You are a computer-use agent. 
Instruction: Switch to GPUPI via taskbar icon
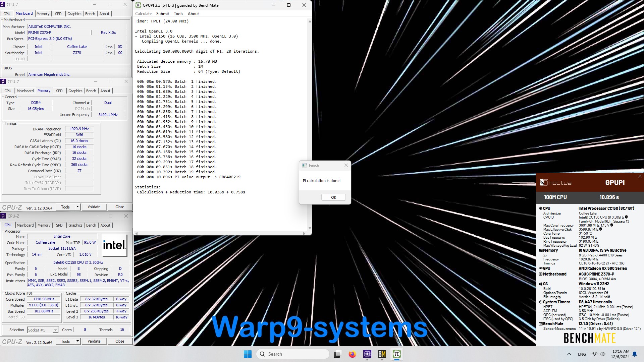[x=396, y=354]
